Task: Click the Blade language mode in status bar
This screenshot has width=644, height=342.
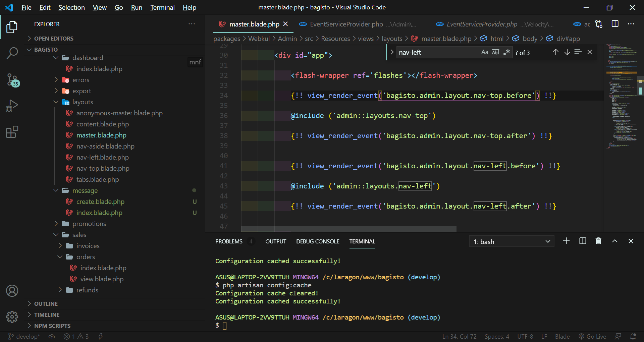Action: [x=562, y=337]
